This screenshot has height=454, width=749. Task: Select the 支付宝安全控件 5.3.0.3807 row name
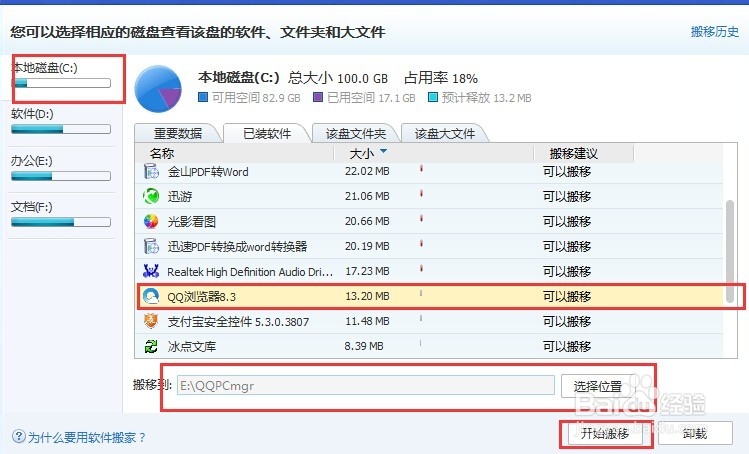[x=238, y=322]
